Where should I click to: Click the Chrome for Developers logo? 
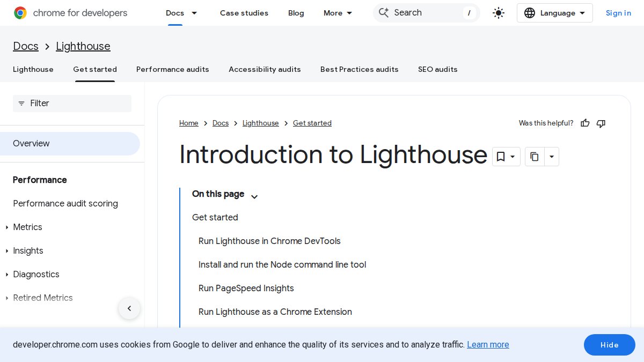pyautogui.click(x=70, y=13)
